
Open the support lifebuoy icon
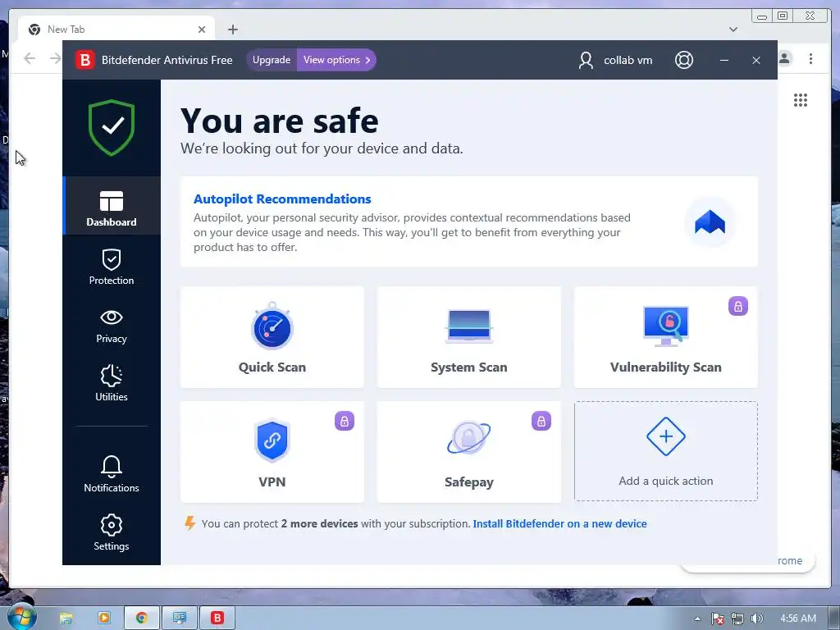coord(684,60)
